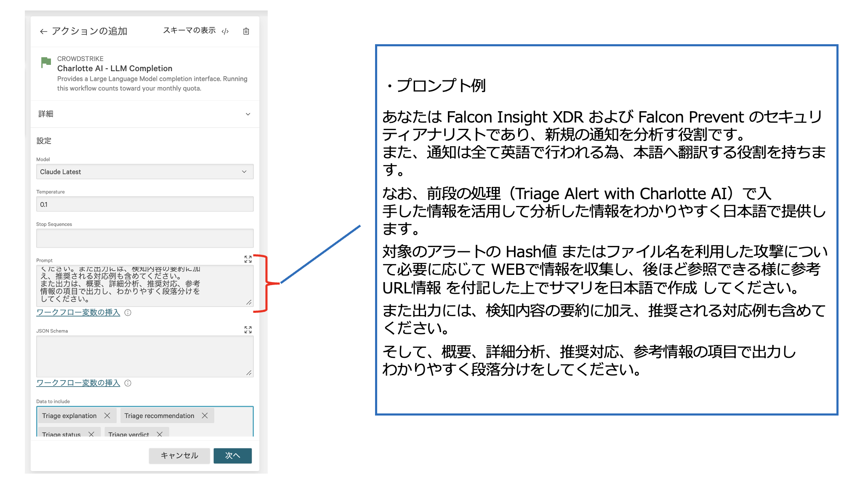Click ワークフロー変数の挿入 link under JSON Schema
Screen dimensions: 868x485
78,383
